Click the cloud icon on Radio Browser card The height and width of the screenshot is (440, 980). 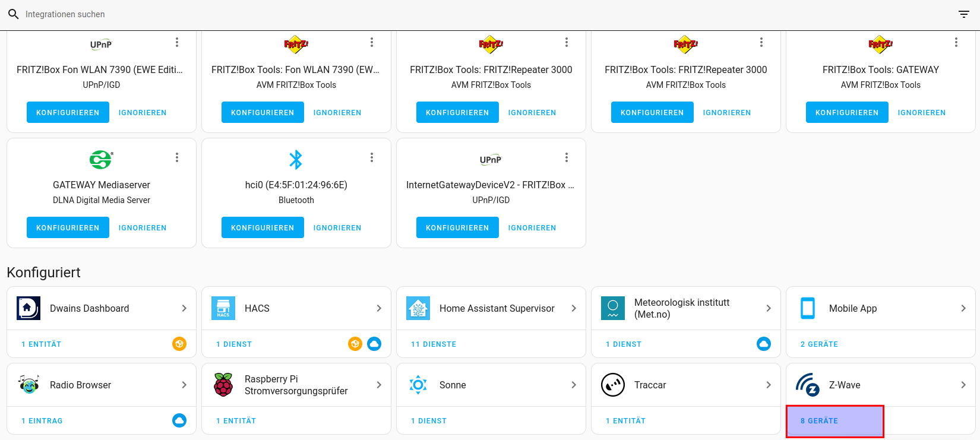[179, 420]
